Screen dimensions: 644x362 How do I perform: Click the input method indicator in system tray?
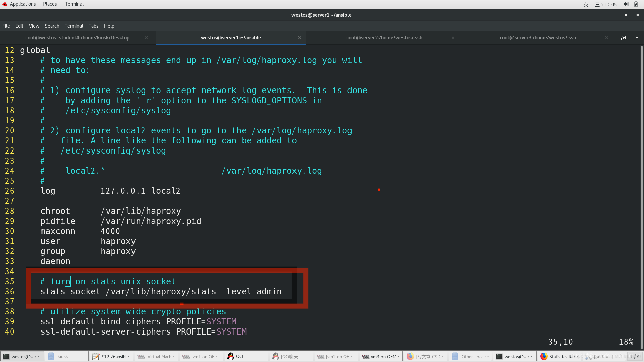click(x=586, y=4)
